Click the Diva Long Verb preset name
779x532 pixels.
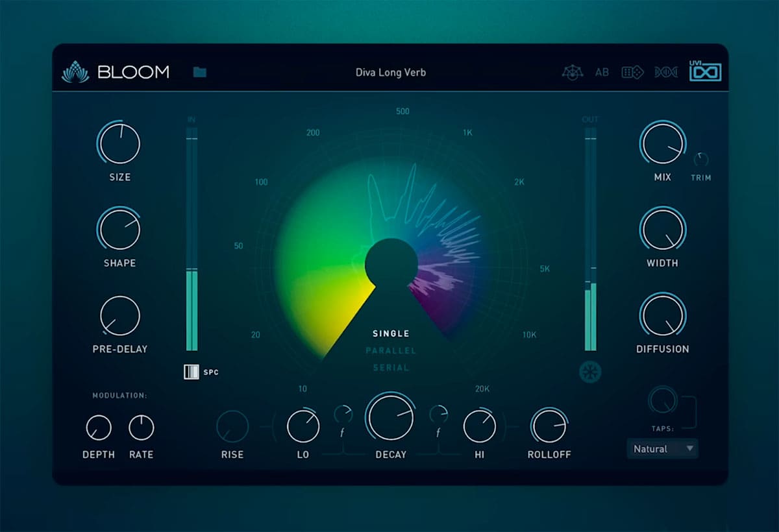point(391,72)
